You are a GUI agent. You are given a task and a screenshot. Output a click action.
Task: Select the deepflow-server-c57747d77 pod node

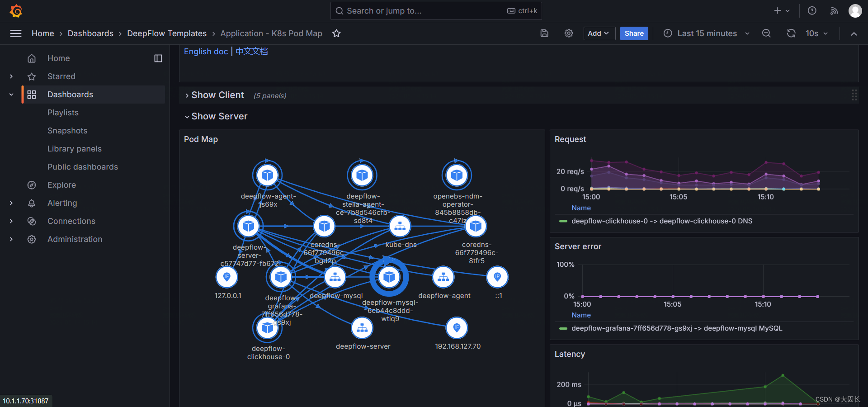click(x=248, y=226)
